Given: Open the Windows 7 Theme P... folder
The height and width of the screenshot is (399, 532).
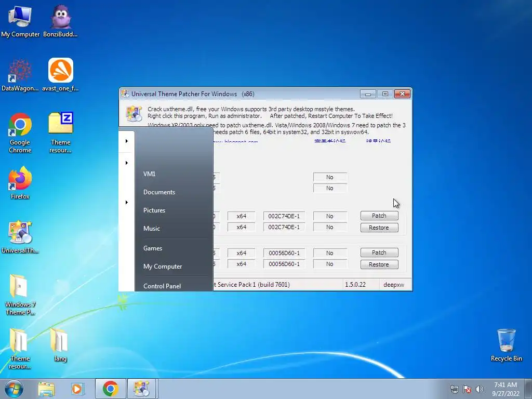Looking at the screenshot, I should point(20,295).
